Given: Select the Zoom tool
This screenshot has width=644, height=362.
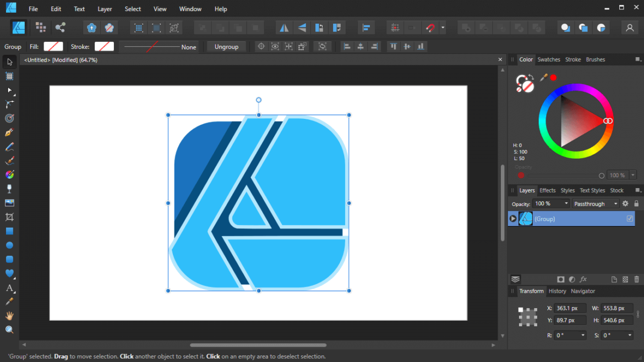Looking at the screenshot, I should (9, 329).
